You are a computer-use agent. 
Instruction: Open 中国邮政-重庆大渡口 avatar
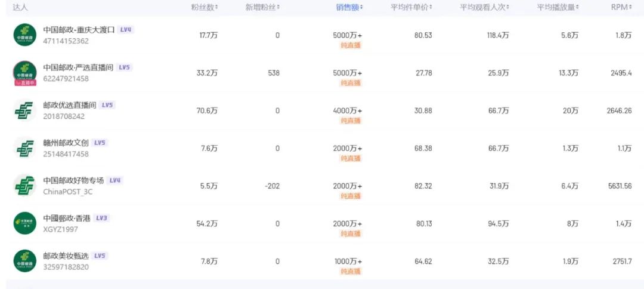point(24,35)
